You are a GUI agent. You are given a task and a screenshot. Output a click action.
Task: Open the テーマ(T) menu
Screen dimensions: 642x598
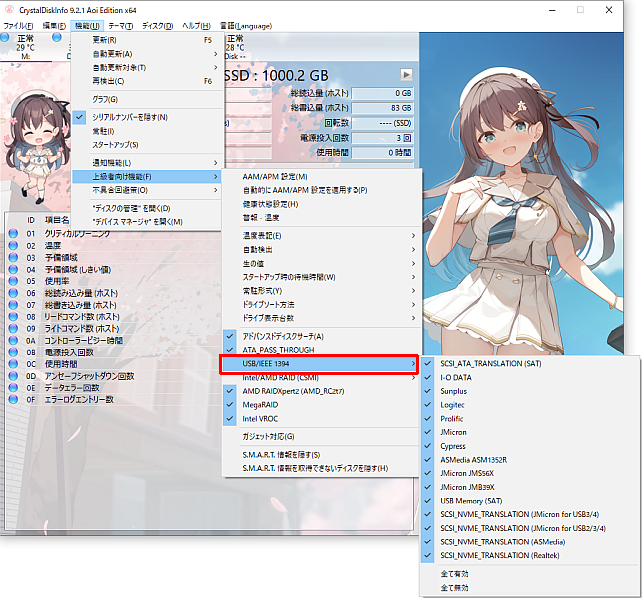pos(121,26)
